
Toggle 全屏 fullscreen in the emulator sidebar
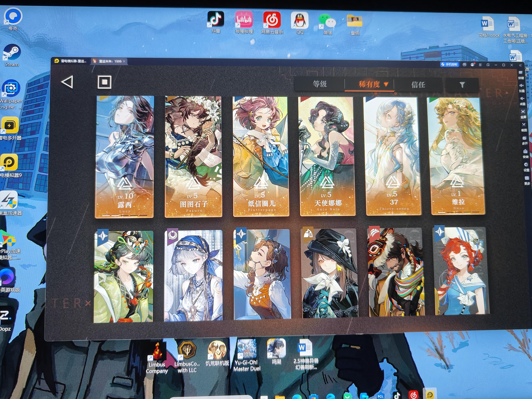[x=523, y=114]
